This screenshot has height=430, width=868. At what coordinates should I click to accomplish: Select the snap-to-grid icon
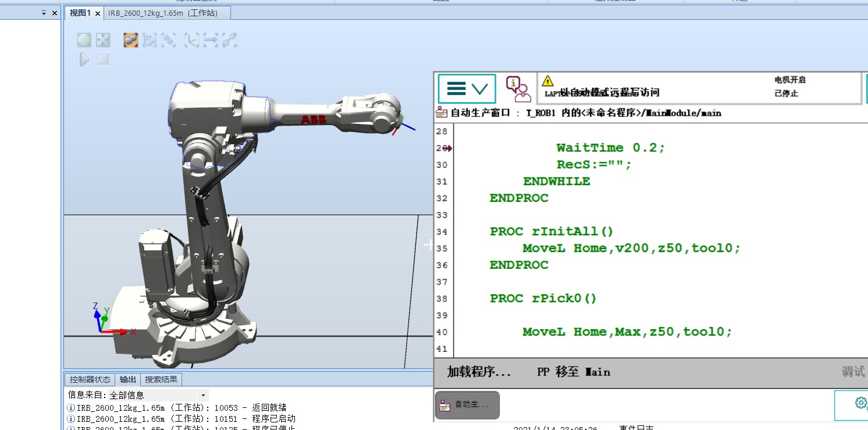(x=150, y=40)
